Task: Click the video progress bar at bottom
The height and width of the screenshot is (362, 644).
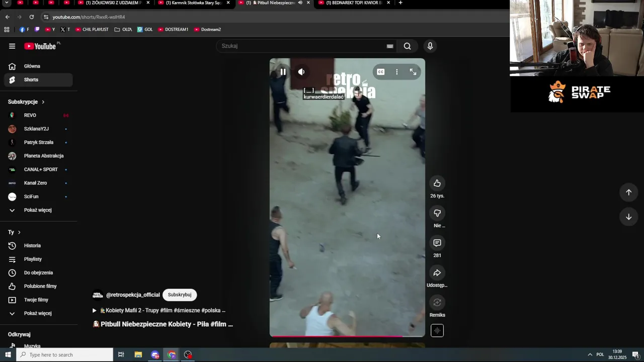Action: [x=347, y=336]
